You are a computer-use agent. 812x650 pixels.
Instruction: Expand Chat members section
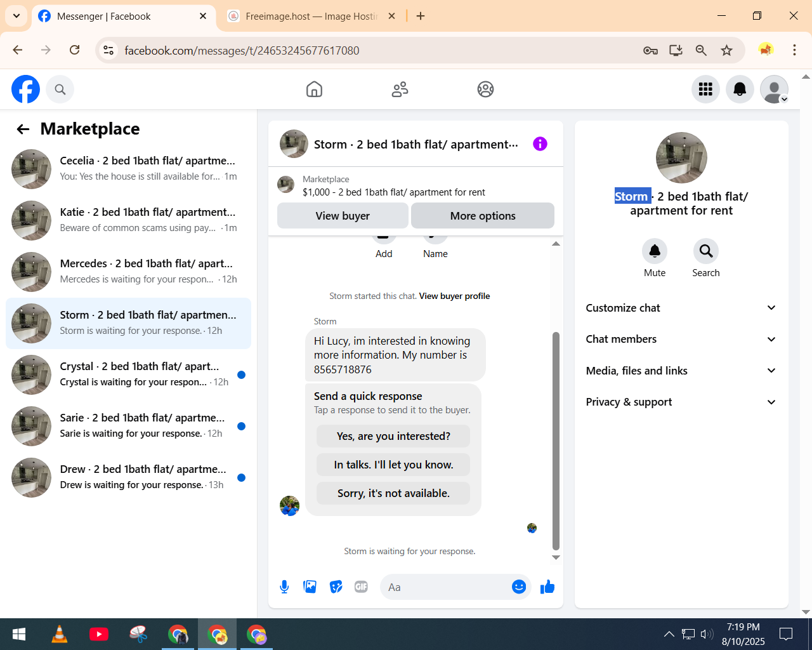coord(681,339)
